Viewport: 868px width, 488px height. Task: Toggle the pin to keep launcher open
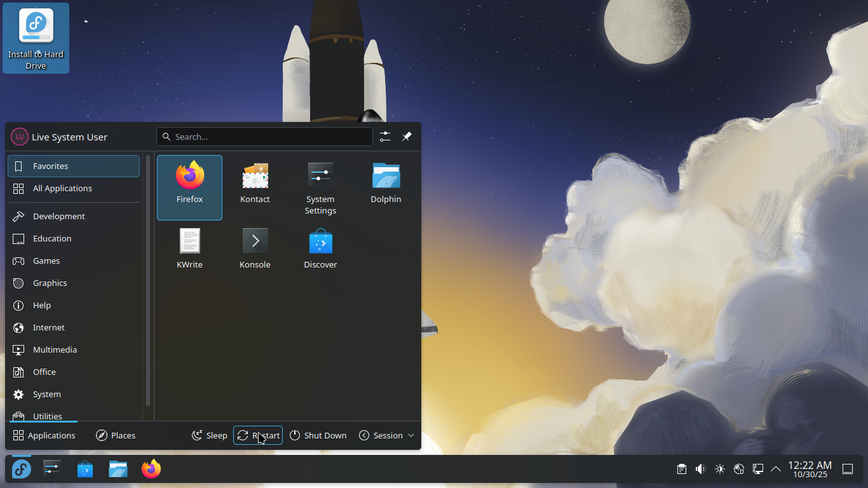[407, 137]
